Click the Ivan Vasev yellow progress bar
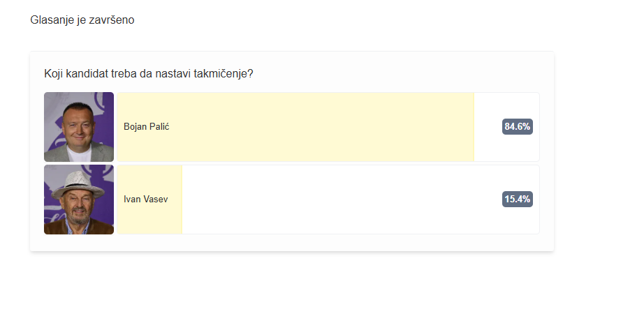Screen dimensions: 644x323 (x=149, y=200)
